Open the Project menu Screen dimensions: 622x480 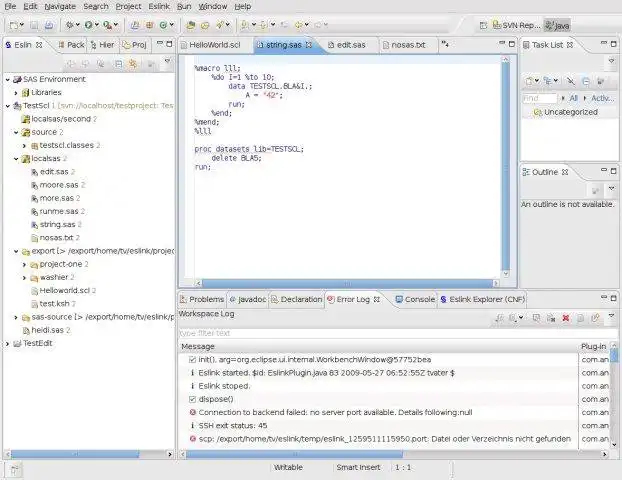point(128,6)
